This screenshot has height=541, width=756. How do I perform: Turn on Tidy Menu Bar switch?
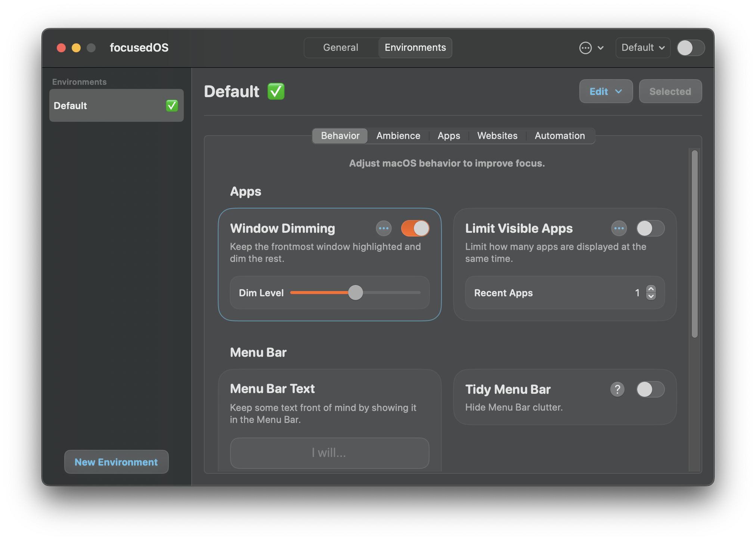tap(650, 389)
